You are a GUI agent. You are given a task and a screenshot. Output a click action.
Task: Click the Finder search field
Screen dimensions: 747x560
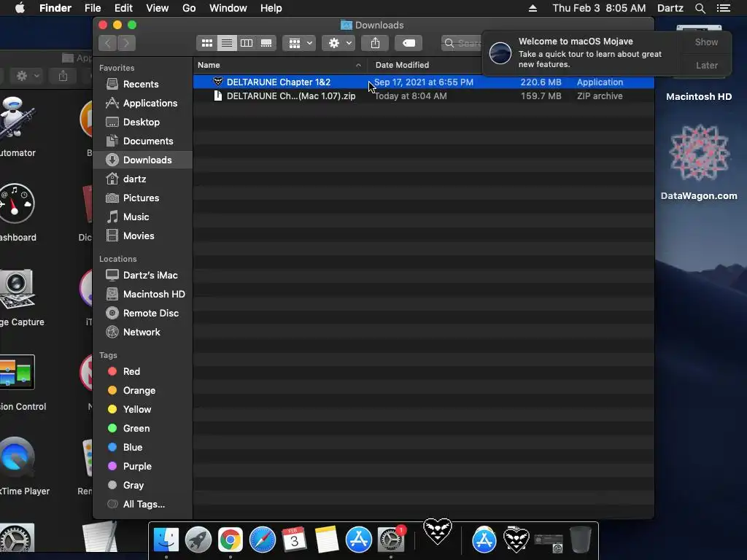[x=462, y=43]
